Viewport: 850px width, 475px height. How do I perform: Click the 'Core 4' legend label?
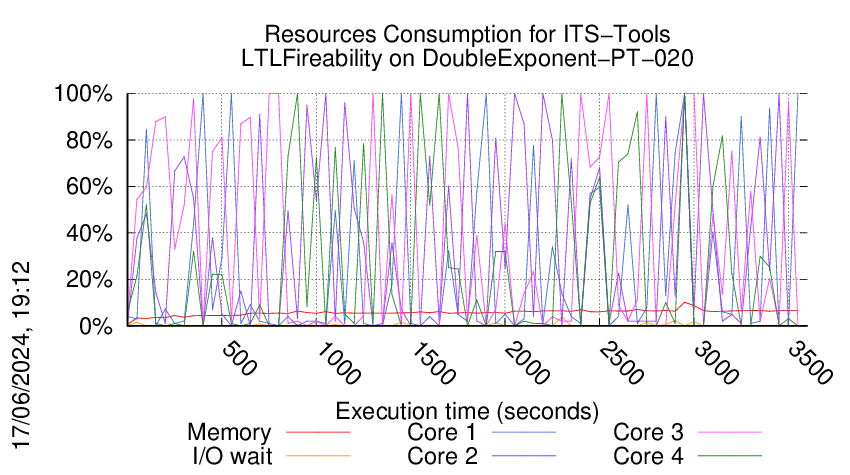click(x=648, y=456)
